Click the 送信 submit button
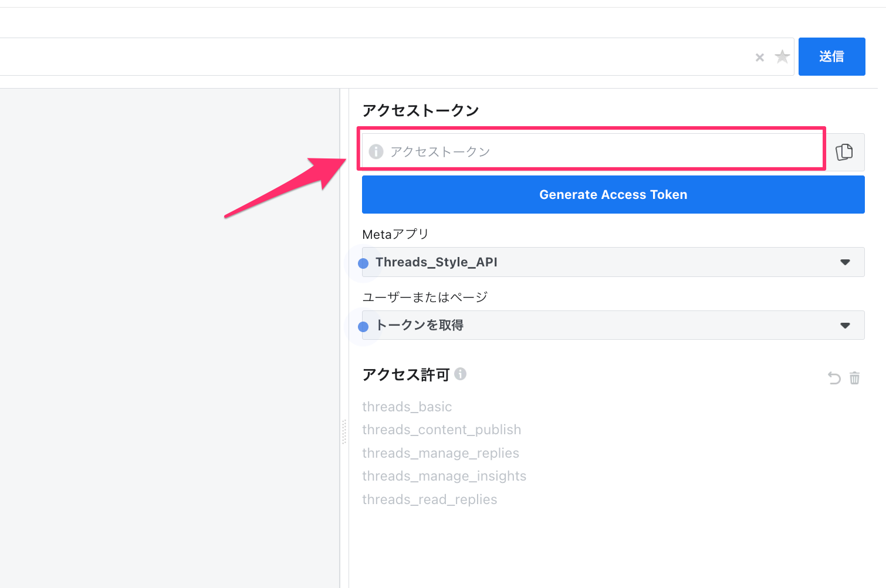 point(831,57)
